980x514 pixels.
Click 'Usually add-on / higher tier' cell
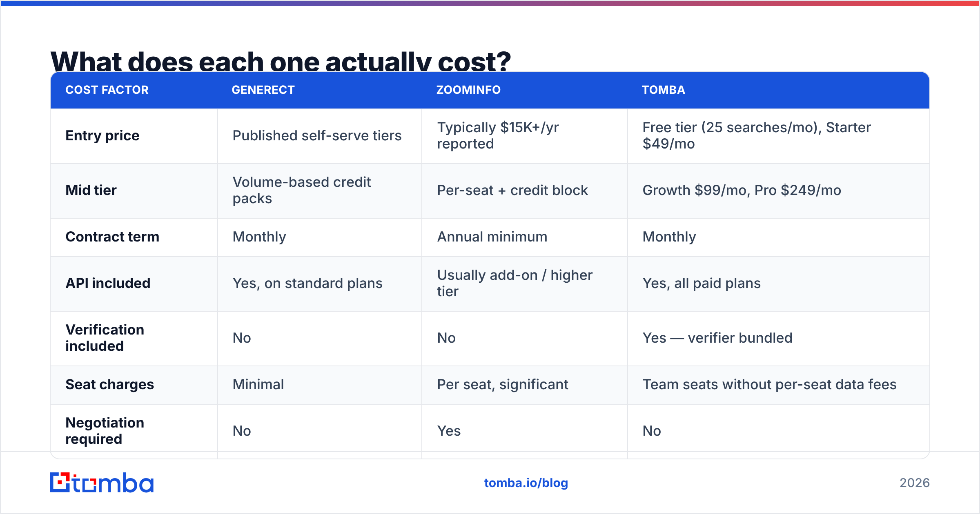point(514,283)
